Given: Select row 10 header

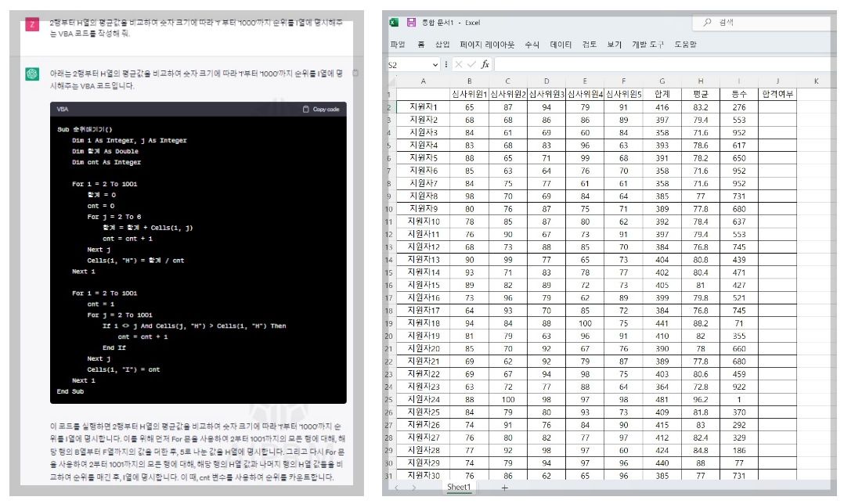Looking at the screenshot, I should pos(389,209).
